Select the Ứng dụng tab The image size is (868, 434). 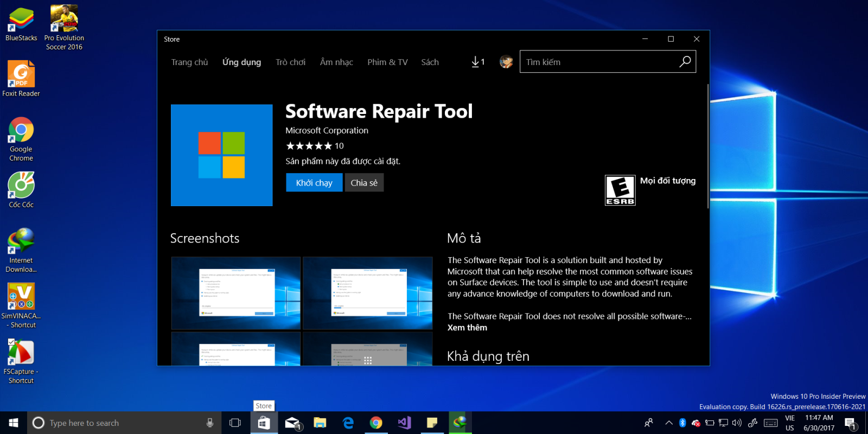pyautogui.click(x=241, y=62)
